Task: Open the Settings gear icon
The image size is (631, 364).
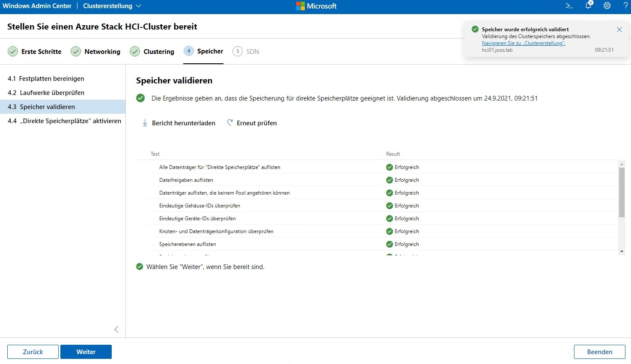Action: (x=607, y=6)
